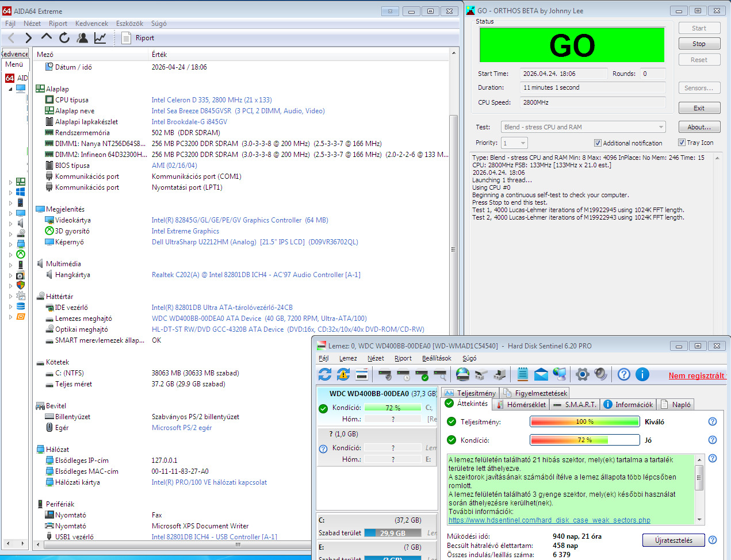Select the DirectX icon in AIDA64 tree
The image size is (731, 560).
point(21,254)
